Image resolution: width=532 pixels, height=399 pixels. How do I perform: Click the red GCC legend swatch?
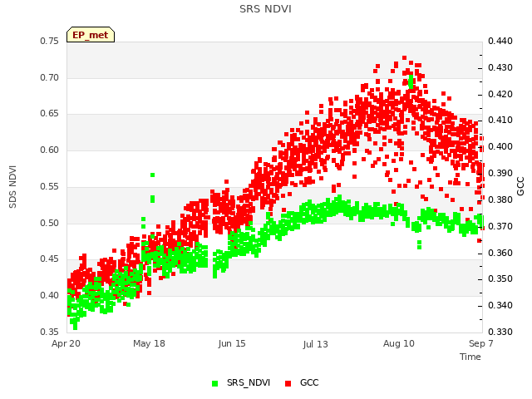coord(288,383)
